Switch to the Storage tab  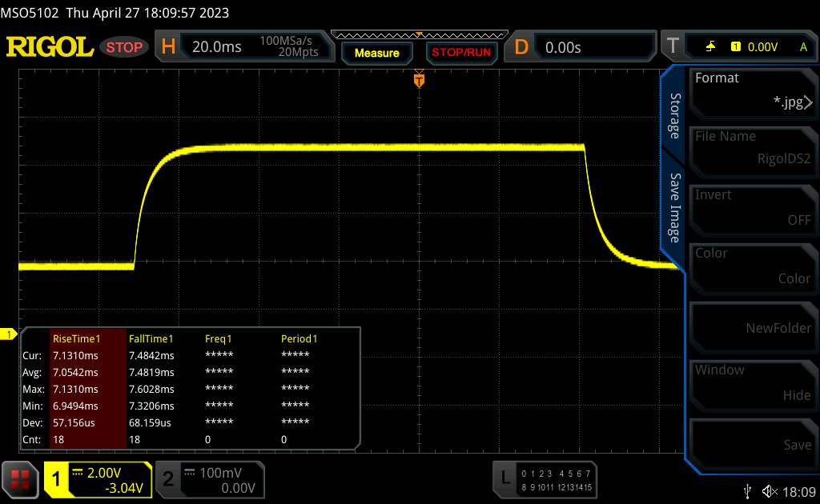click(x=674, y=116)
